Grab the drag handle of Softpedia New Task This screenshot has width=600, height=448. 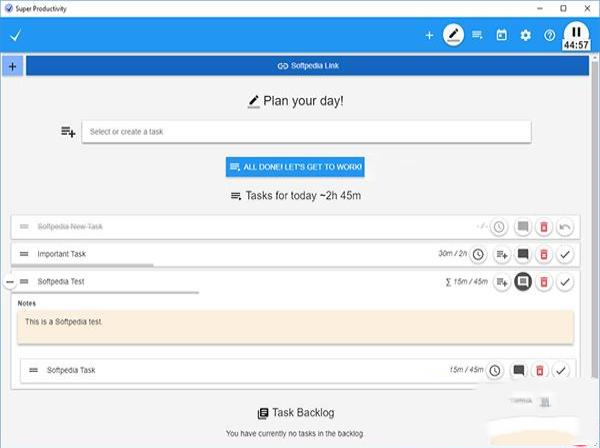tap(24, 226)
